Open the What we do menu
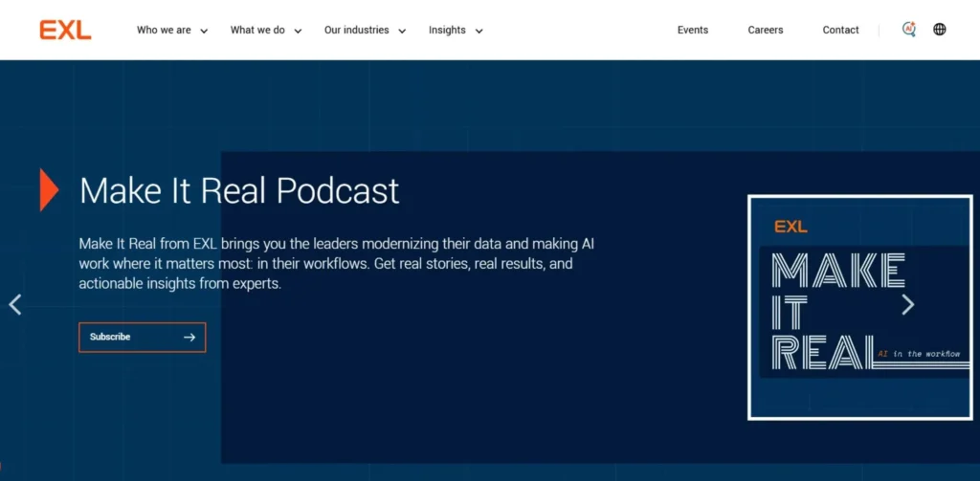 pyautogui.click(x=257, y=30)
